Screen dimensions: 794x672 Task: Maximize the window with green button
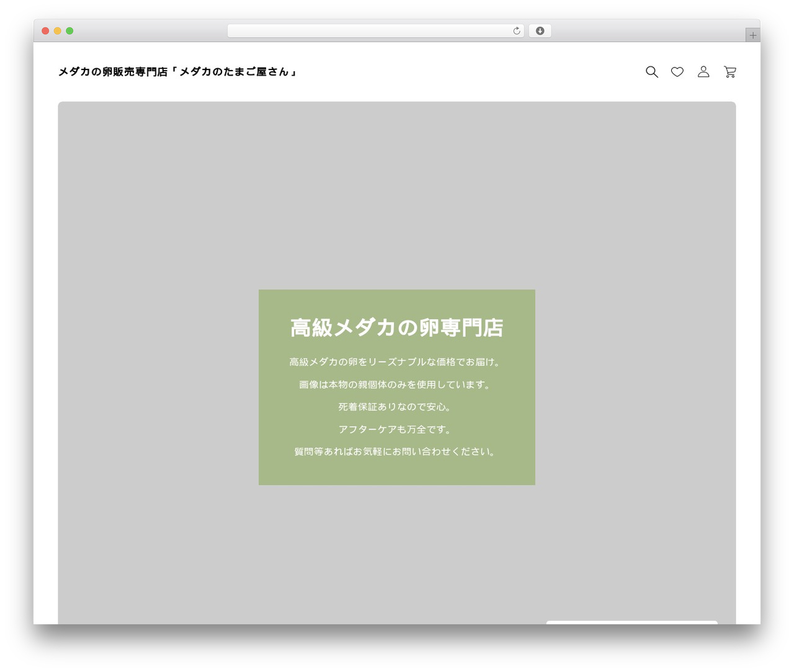69,31
